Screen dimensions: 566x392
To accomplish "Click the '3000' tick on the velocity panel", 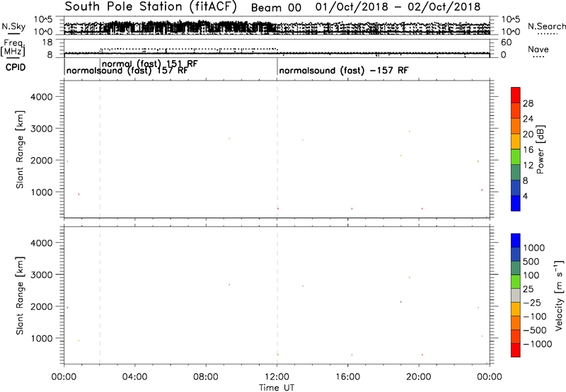I will 42,275.
